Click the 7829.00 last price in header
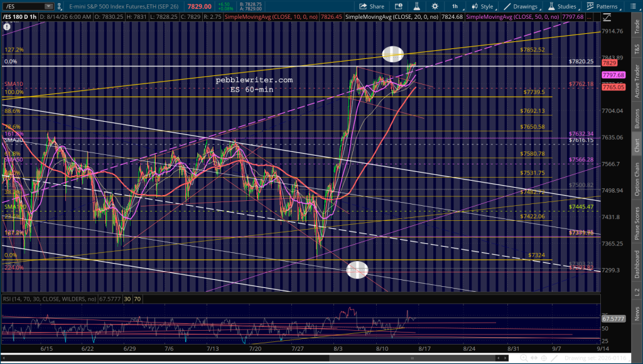Screen dimensions: 643x364 pos(199,6)
